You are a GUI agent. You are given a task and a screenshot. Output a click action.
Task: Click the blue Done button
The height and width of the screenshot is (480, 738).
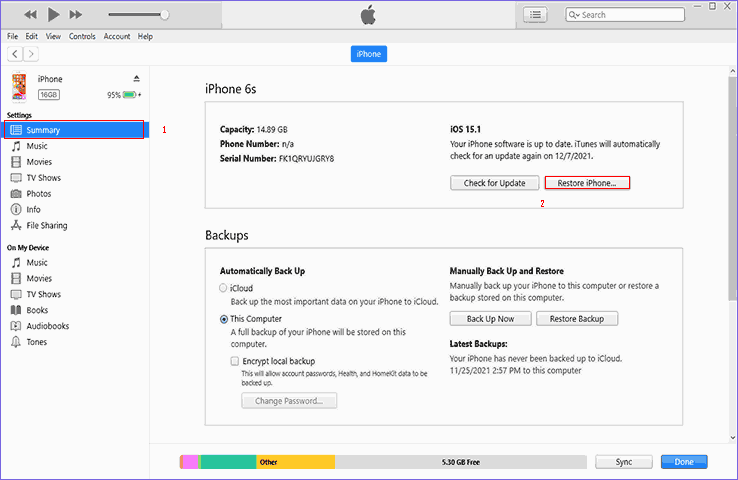(684, 462)
